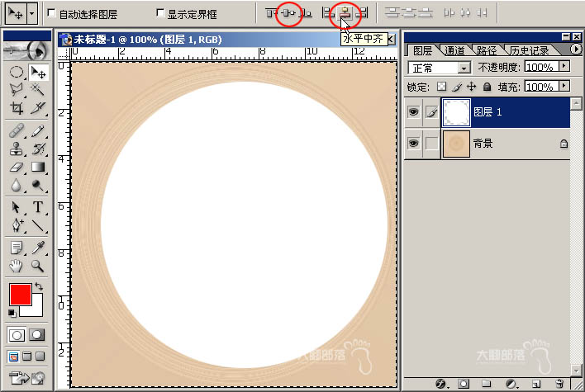This screenshot has height=392, width=585.
Task: Select the Notes tool
Action: pos(16,248)
